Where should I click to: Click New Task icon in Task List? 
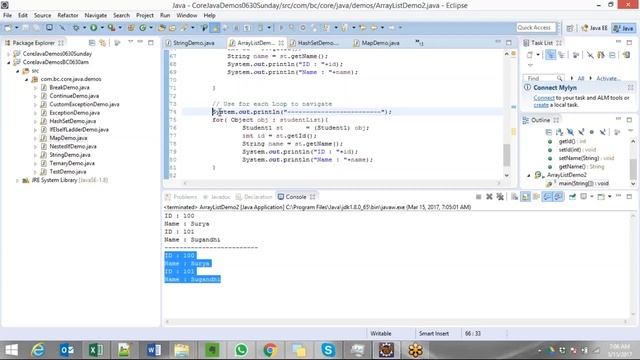530,55
